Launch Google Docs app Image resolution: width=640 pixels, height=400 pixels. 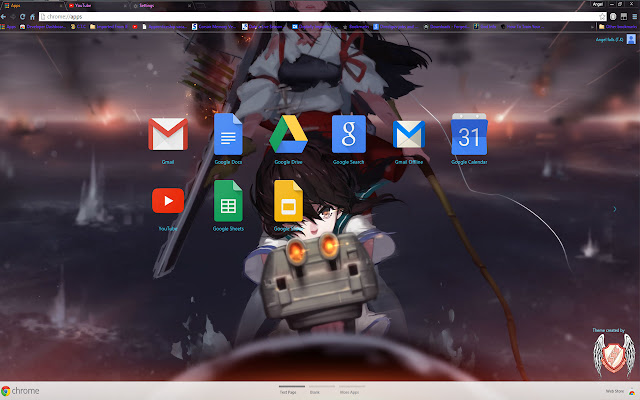pyautogui.click(x=228, y=134)
